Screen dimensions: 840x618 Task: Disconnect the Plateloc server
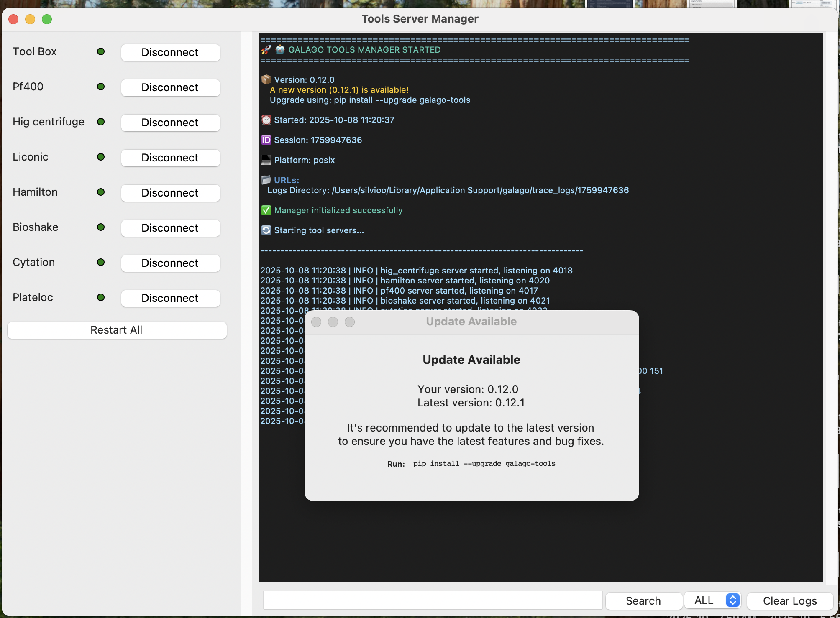(x=170, y=299)
